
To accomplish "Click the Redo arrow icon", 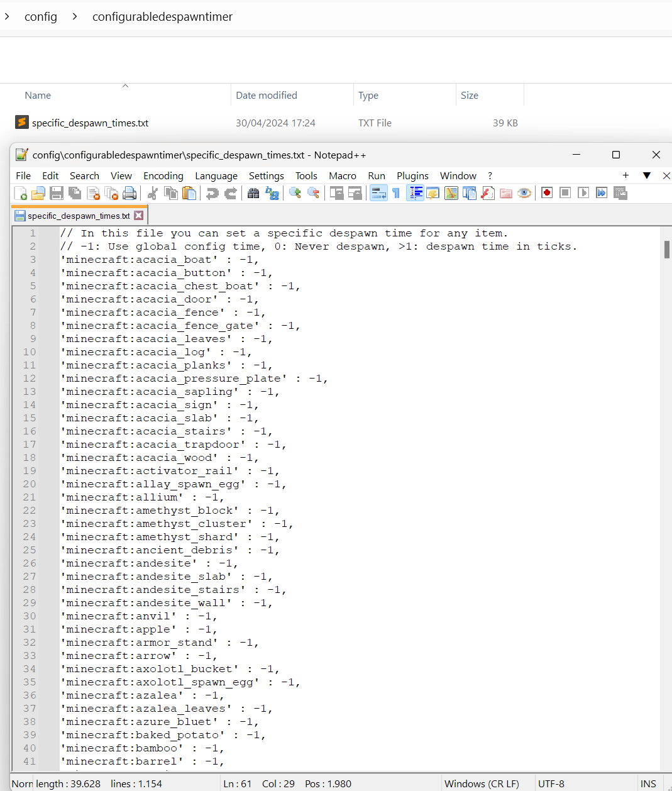I will click(231, 193).
